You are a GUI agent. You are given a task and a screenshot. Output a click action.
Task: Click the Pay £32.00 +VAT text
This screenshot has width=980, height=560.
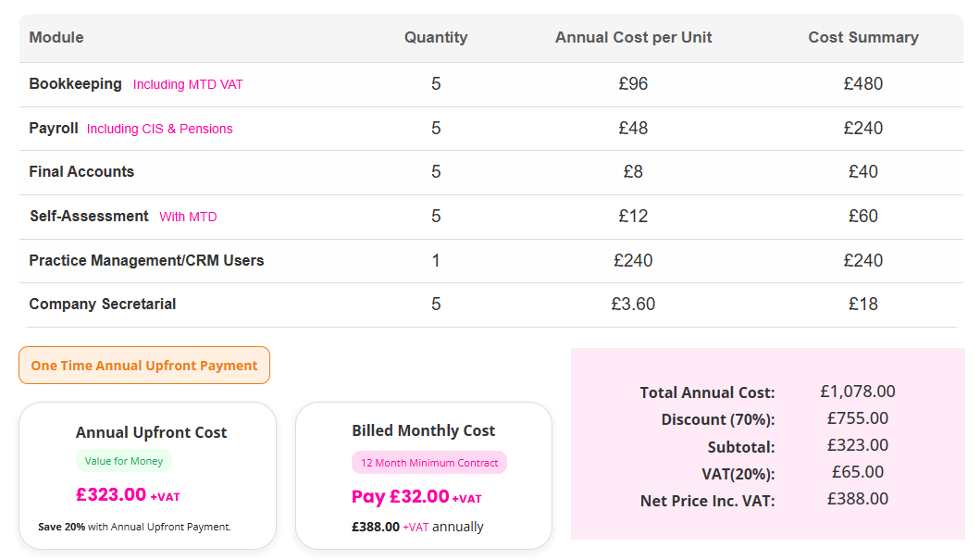pos(423,498)
